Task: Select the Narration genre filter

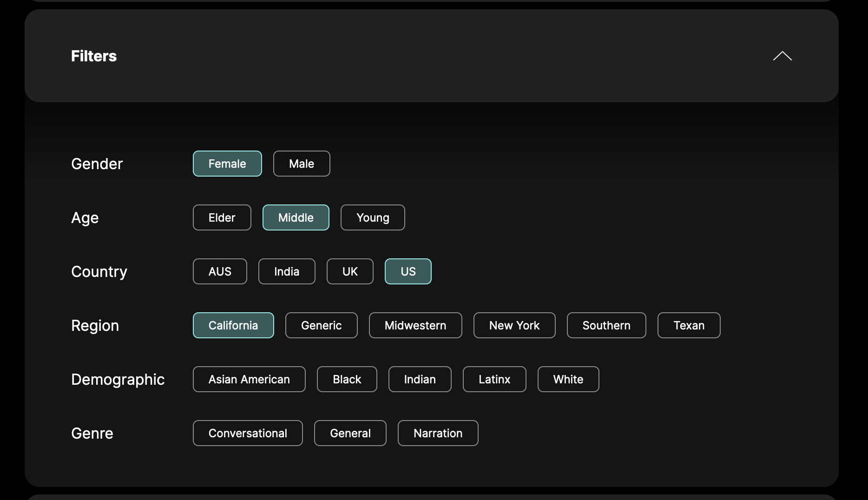Action: 438,433
